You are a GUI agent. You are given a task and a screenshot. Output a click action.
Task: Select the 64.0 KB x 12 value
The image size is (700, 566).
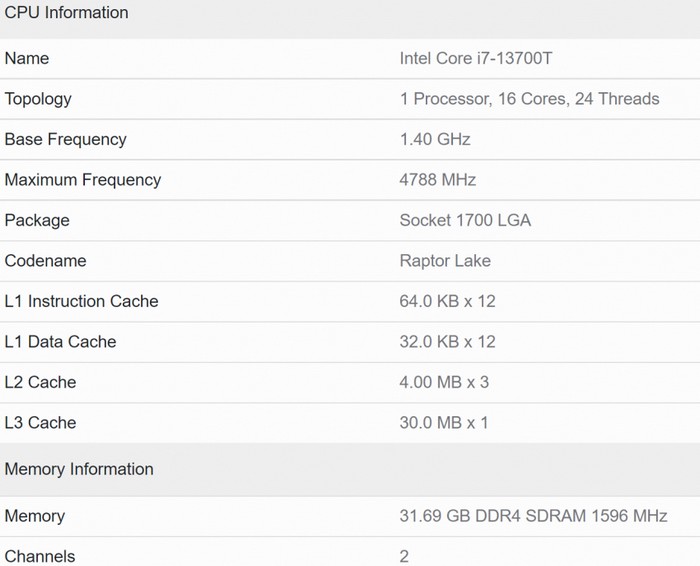pyautogui.click(x=447, y=301)
